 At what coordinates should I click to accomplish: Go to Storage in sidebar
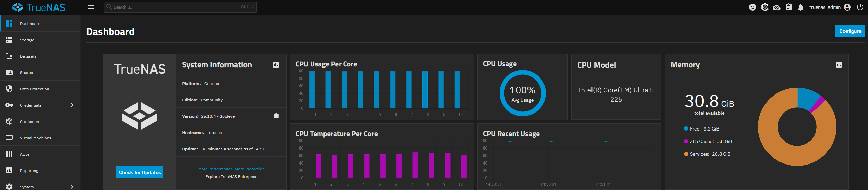coord(40,40)
